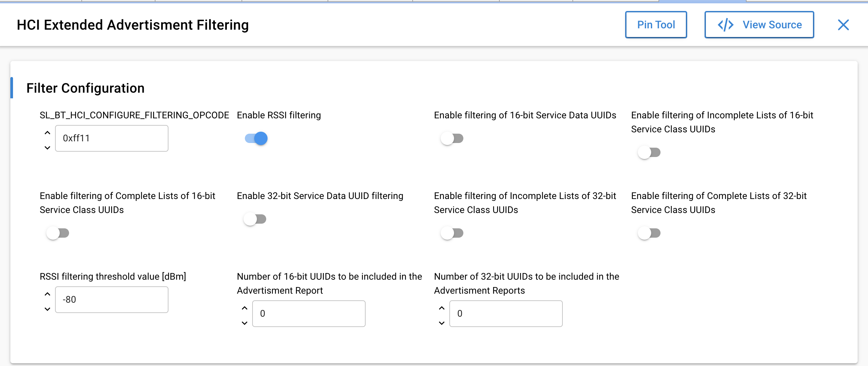Select the 32-bit UUIDs count field

(506, 313)
